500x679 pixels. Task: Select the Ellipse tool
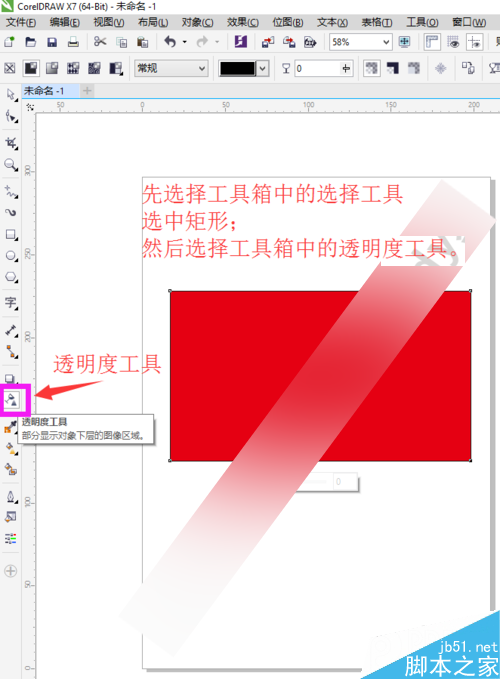(x=11, y=255)
